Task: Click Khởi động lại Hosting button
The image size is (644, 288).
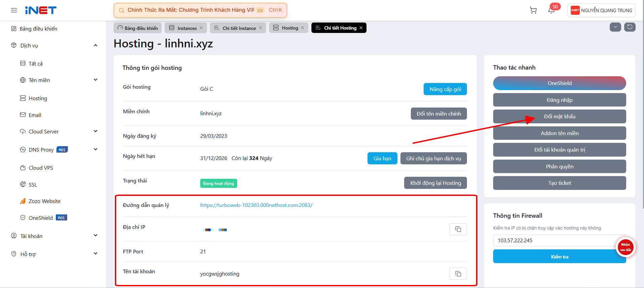Action: click(x=435, y=183)
